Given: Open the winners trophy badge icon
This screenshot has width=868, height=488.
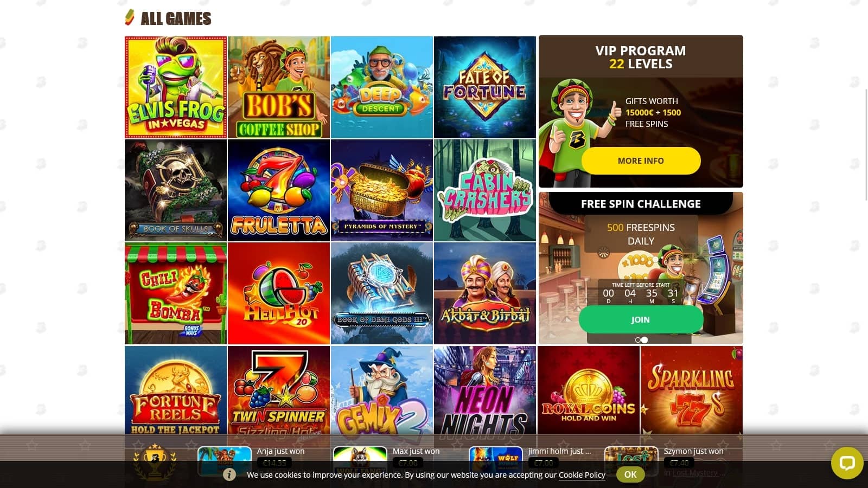Looking at the screenshot, I should point(155,462).
